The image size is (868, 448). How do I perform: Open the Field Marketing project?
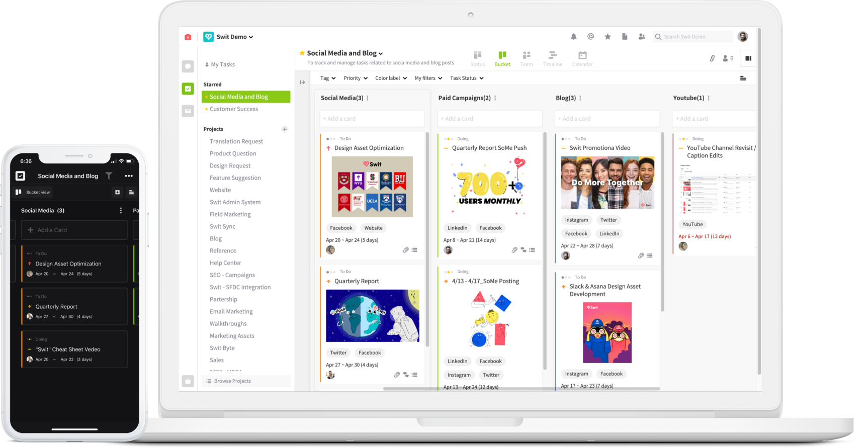[x=230, y=215]
